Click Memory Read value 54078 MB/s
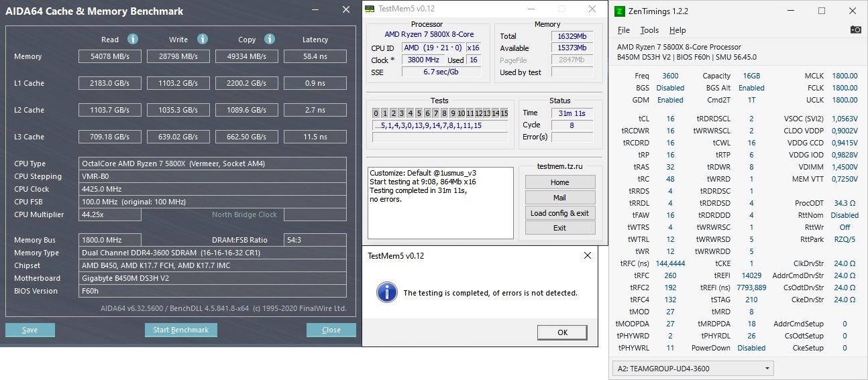Viewport: 868px width, 380px height. coord(110,56)
